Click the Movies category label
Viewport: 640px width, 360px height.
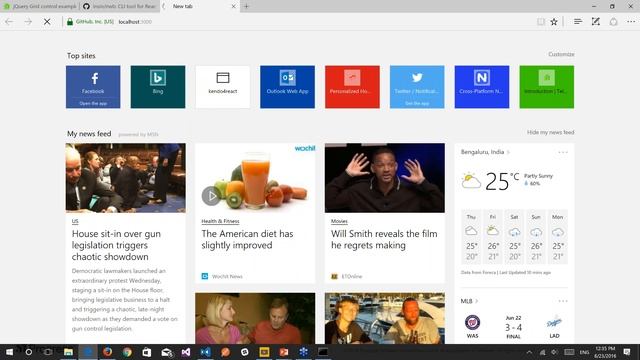(339, 221)
